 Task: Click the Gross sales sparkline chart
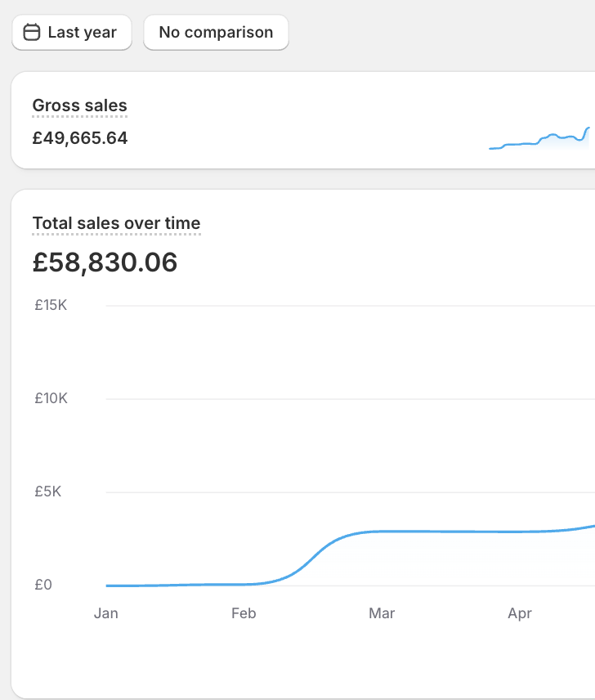tap(538, 139)
